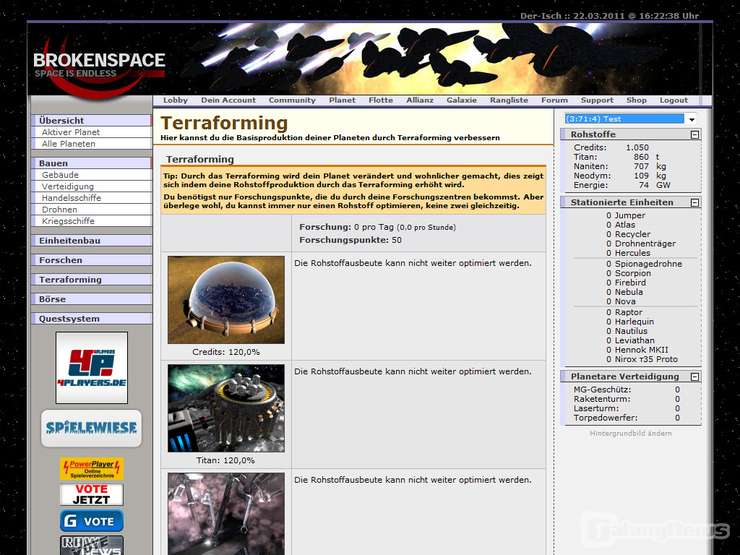
Task: Open the Flotte menu
Action: [381, 100]
